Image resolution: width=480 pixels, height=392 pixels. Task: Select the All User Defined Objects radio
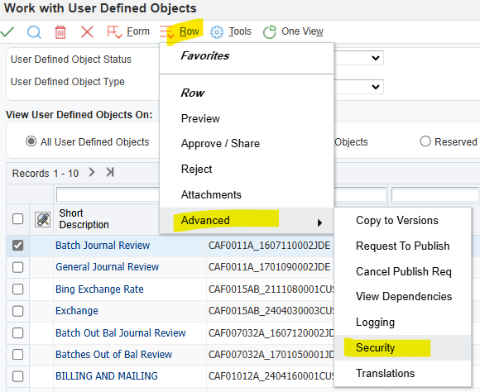(x=31, y=141)
